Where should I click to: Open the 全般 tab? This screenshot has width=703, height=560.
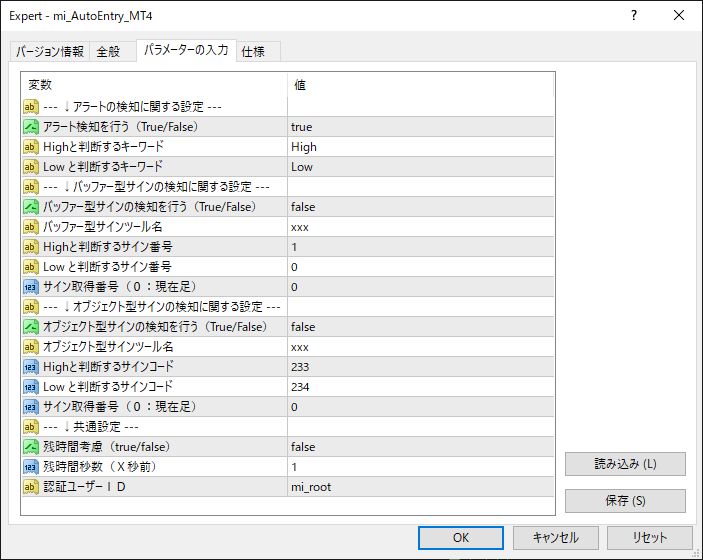tap(109, 52)
